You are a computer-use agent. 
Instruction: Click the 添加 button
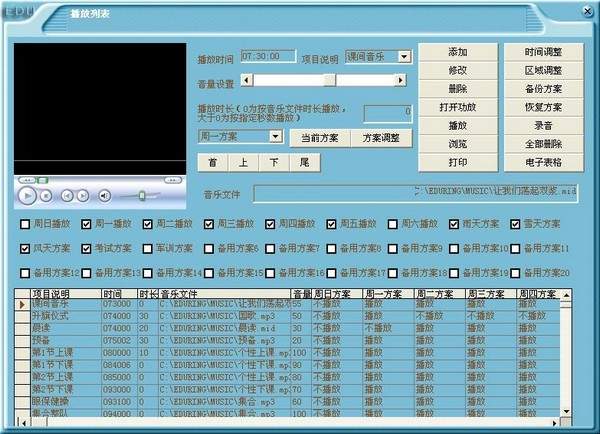458,51
